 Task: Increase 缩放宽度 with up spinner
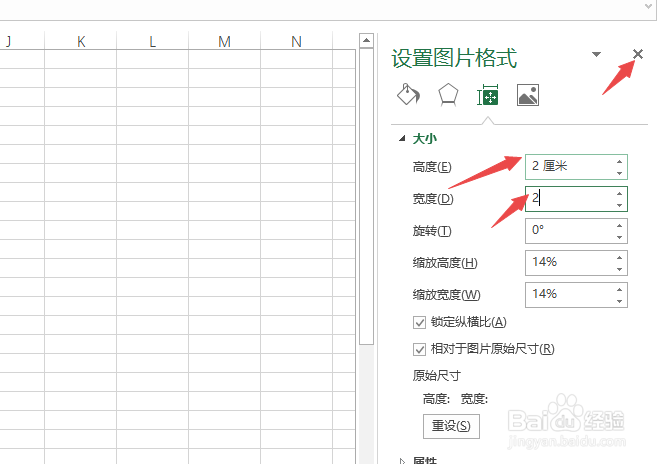[x=619, y=290]
